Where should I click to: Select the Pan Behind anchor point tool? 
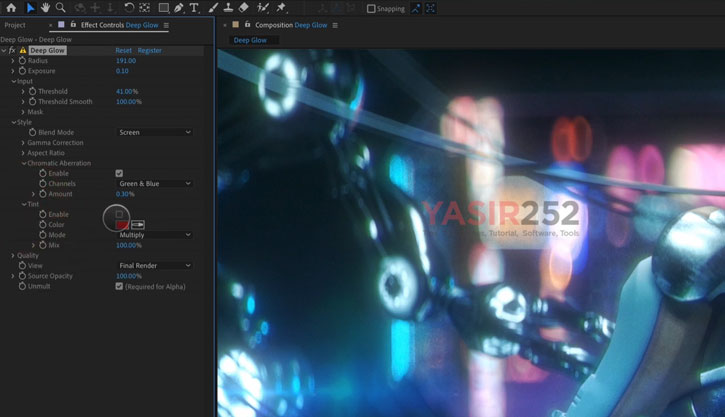click(x=145, y=7)
